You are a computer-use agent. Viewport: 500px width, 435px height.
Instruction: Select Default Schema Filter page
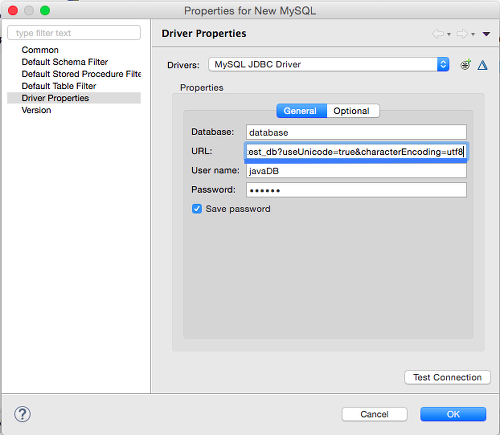65,62
